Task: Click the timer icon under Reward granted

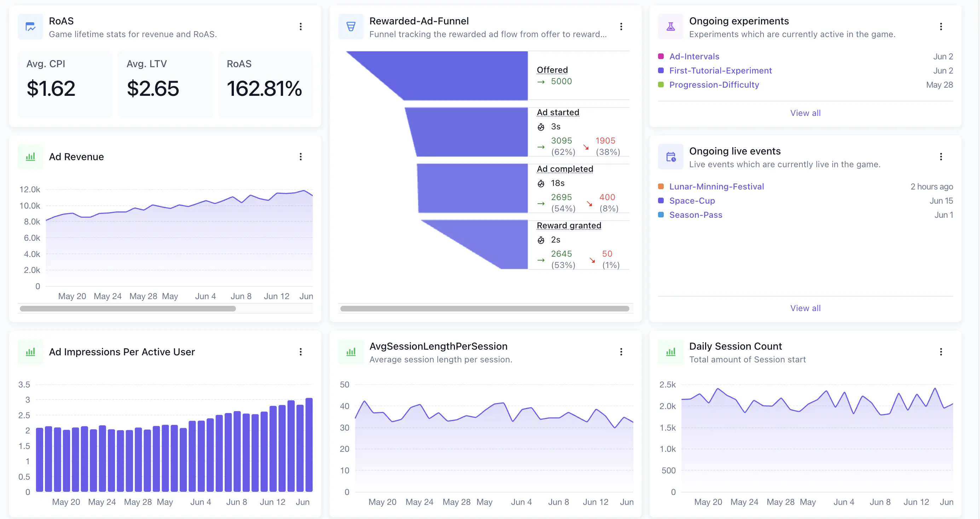Action: [541, 240]
